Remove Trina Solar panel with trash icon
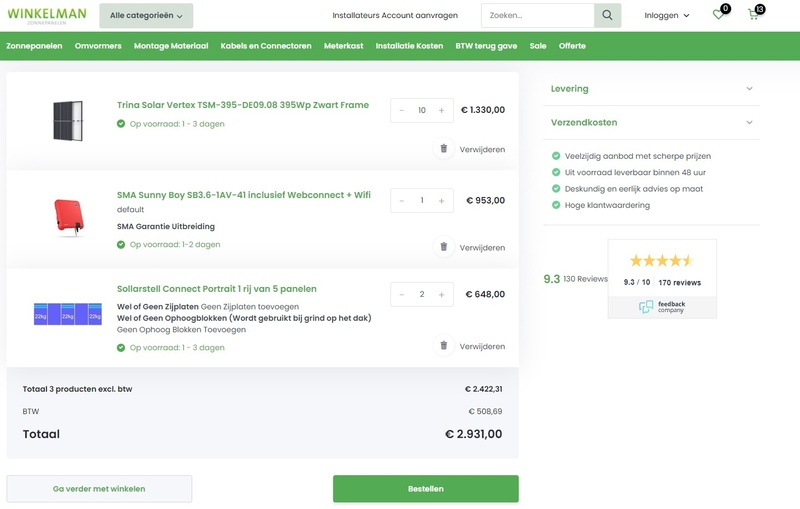The width and height of the screenshot is (800, 509). 444,149
